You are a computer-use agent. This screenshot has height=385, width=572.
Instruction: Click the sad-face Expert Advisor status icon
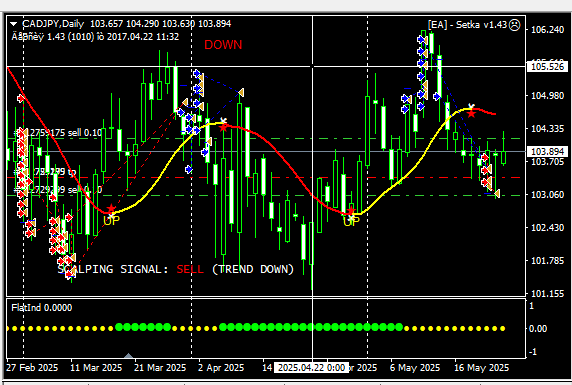[514, 25]
